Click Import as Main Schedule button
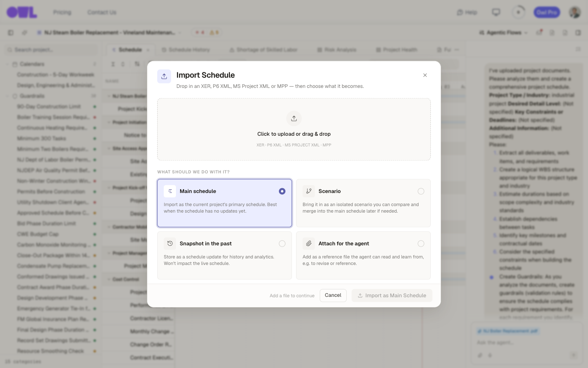The image size is (588, 368). pos(392,295)
